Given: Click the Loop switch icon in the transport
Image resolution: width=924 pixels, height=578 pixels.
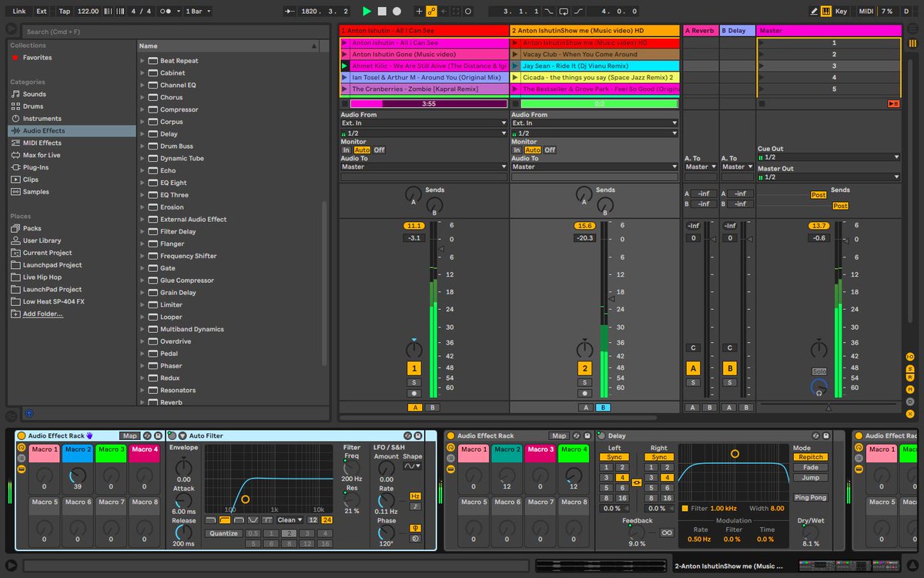Looking at the screenshot, I should click(x=564, y=12).
